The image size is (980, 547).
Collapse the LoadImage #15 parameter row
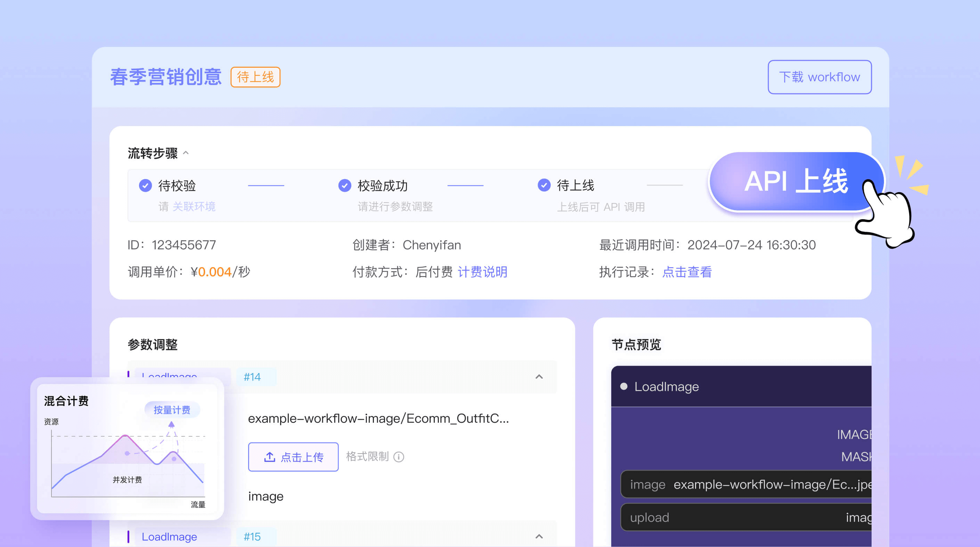click(x=539, y=536)
